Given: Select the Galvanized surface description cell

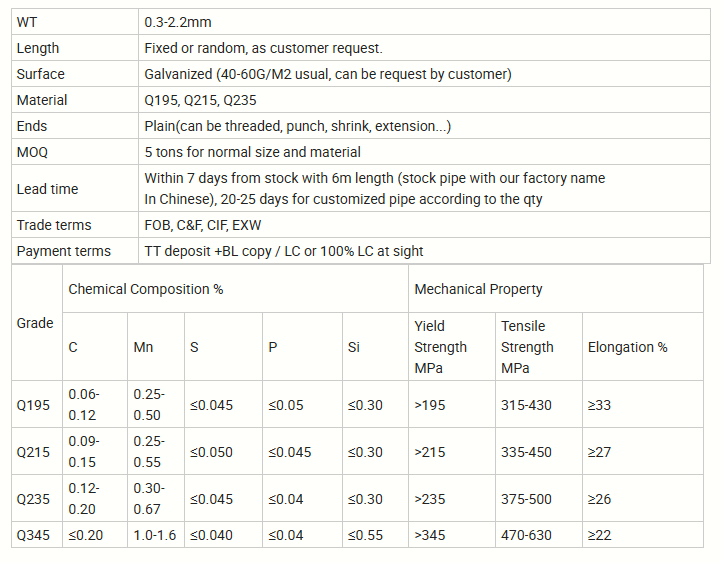Looking at the screenshot, I should tap(327, 74).
